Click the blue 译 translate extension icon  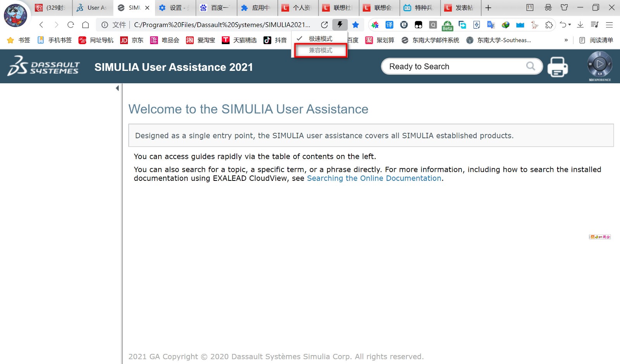[x=389, y=25]
